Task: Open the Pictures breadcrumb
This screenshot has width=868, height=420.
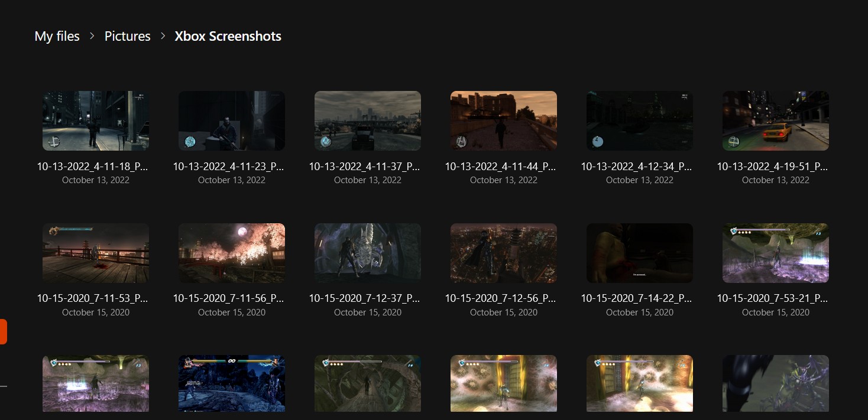Action: [x=128, y=36]
